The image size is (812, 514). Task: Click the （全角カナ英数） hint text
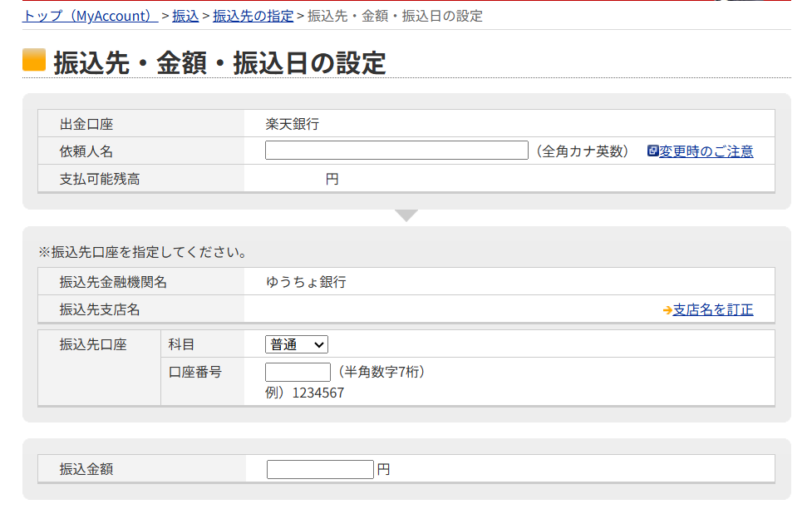[x=582, y=151]
